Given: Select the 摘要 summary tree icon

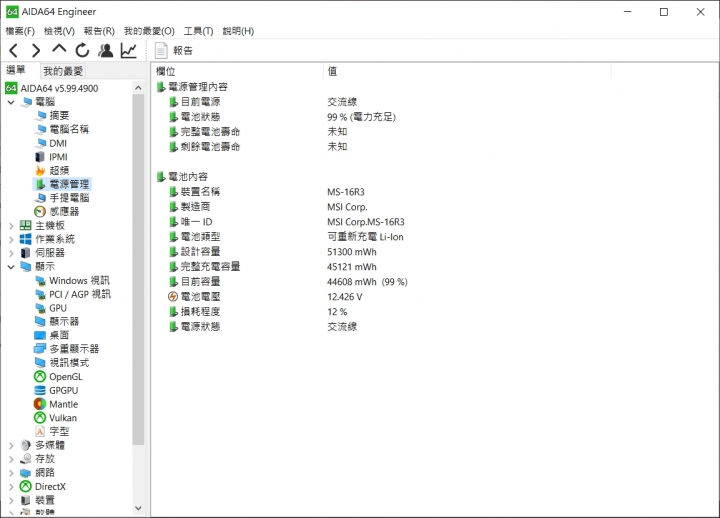Looking at the screenshot, I should click(x=41, y=115).
